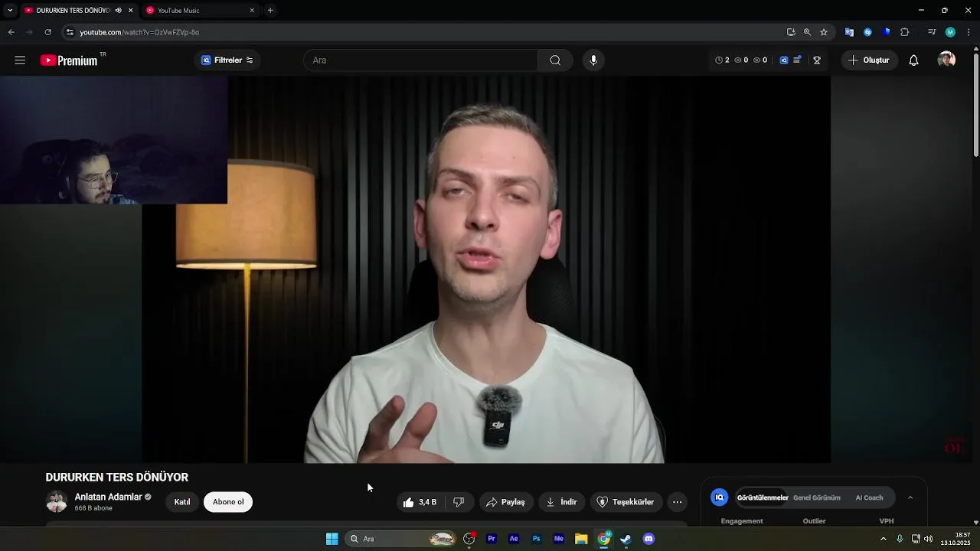Screen dimensions: 980x551
Task: Click install app icon in address bar
Action: (791, 32)
